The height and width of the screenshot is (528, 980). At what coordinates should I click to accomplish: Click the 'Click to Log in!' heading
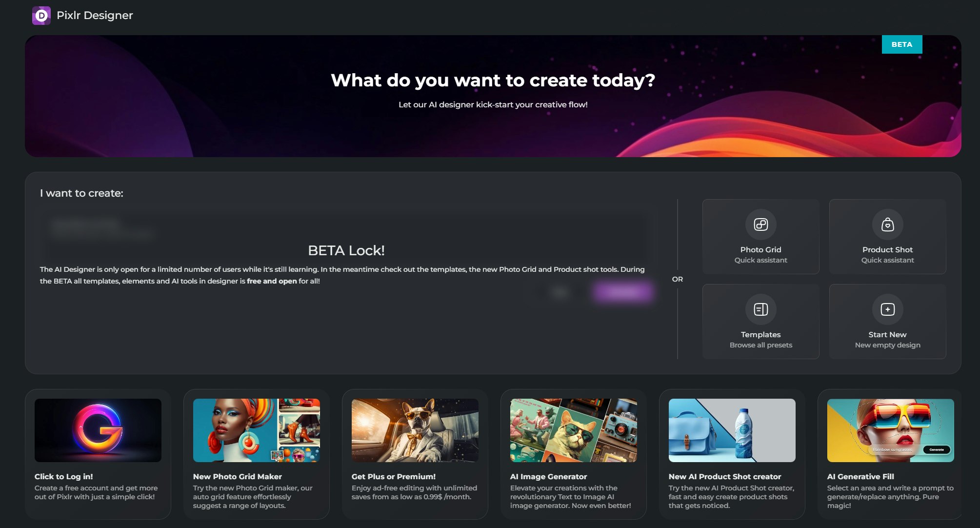[63, 477]
